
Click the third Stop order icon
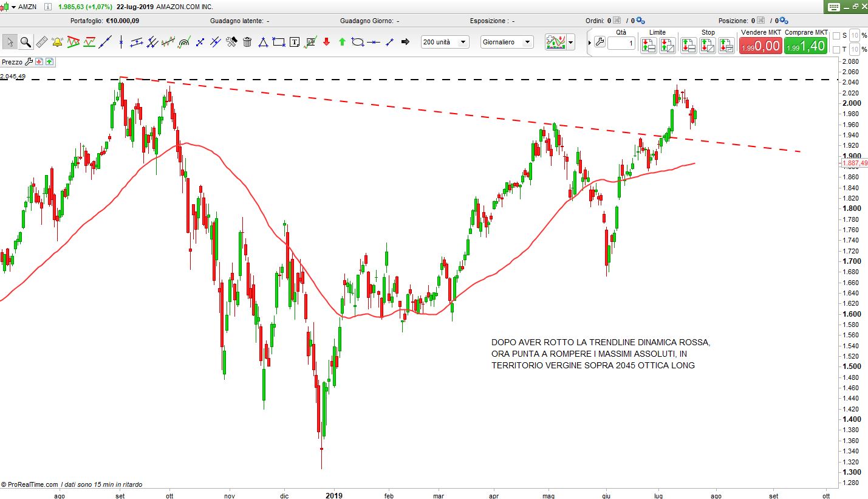726,45
